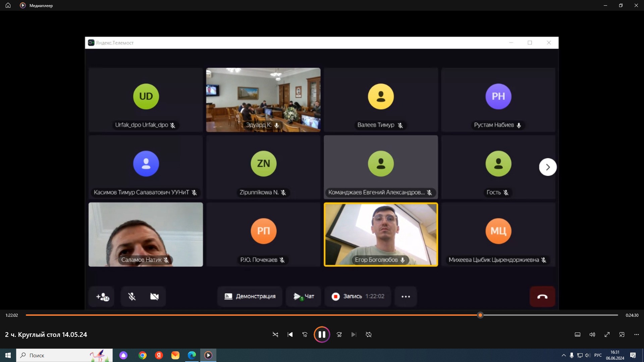Open more options ellipsis in player
The height and width of the screenshot is (362, 644).
click(x=636, y=335)
